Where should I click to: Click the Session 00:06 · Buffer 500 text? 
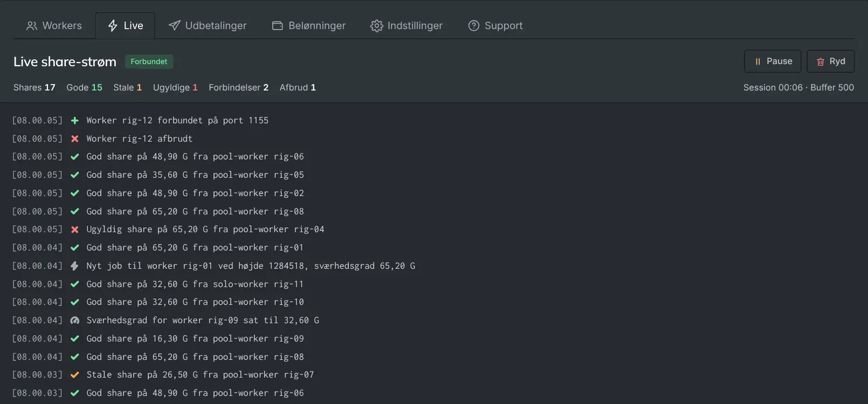pyautogui.click(x=798, y=87)
